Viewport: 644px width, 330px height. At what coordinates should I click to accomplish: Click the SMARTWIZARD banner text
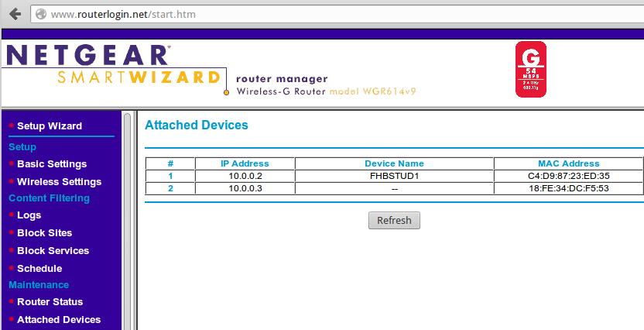[x=139, y=77]
